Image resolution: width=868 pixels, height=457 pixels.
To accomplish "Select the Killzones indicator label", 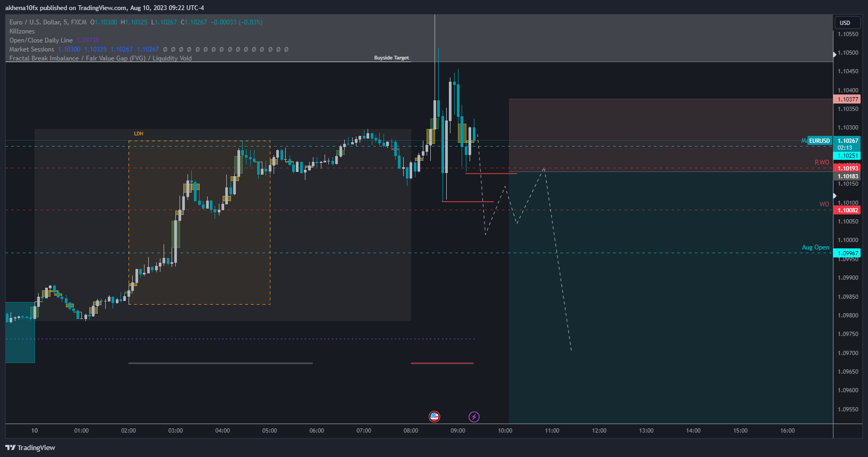I will coord(22,31).
